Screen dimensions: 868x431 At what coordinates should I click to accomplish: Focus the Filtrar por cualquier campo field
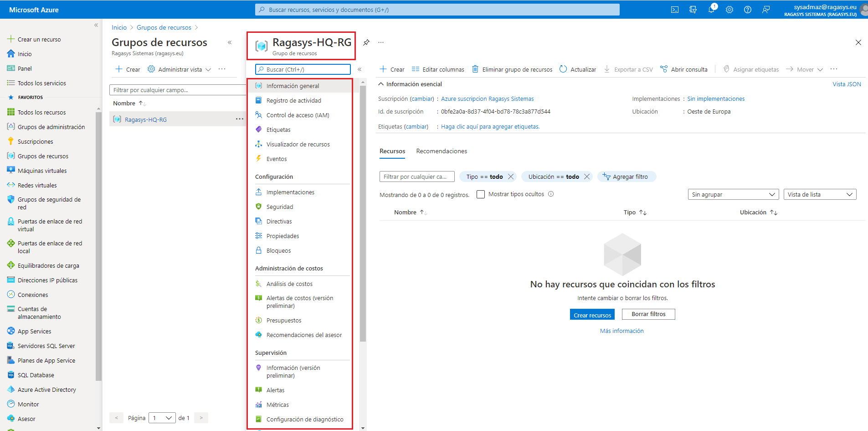pyautogui.click(x=178, y=90)
